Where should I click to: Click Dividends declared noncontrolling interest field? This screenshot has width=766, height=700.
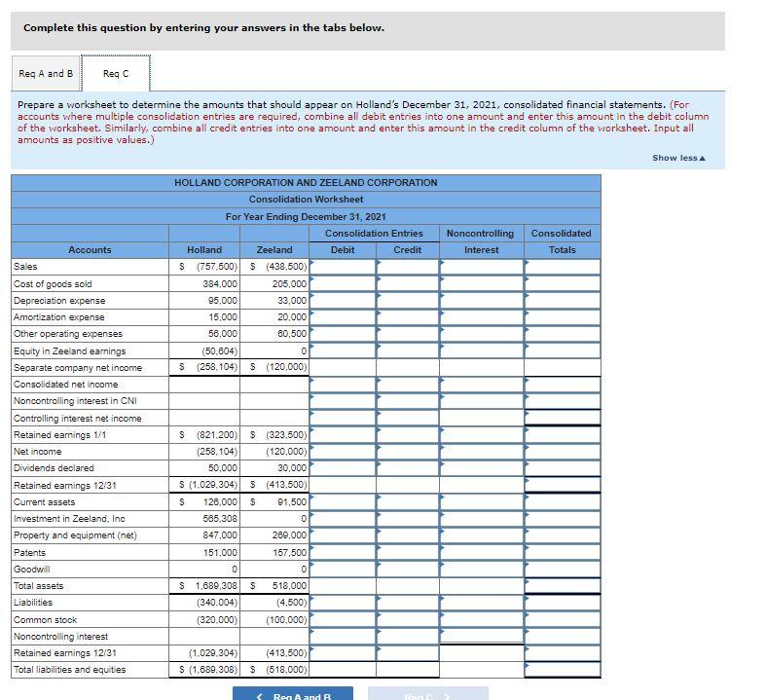coord(481,468)
